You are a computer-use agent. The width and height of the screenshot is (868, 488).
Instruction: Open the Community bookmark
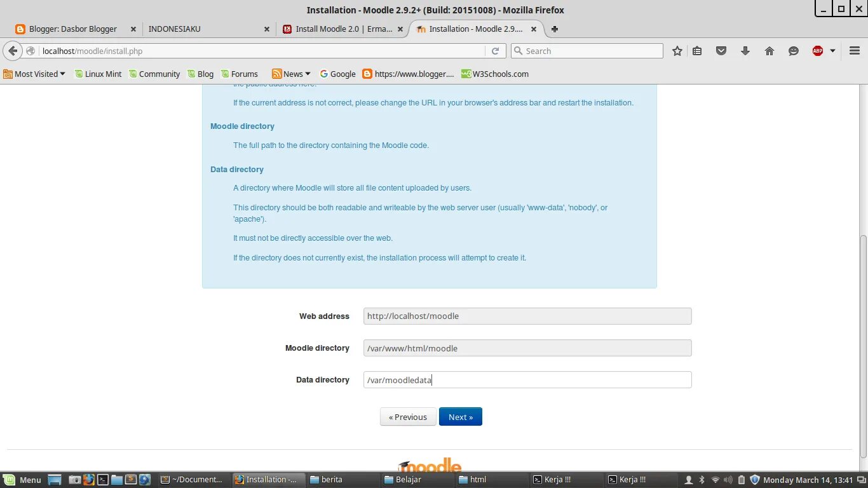point(154,74)
